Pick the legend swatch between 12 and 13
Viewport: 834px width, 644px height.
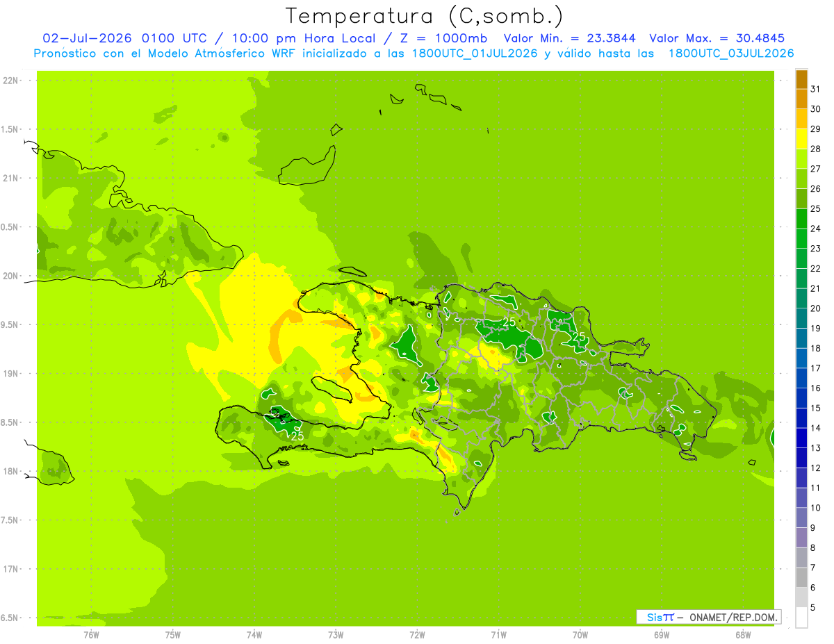click(801, 458)
